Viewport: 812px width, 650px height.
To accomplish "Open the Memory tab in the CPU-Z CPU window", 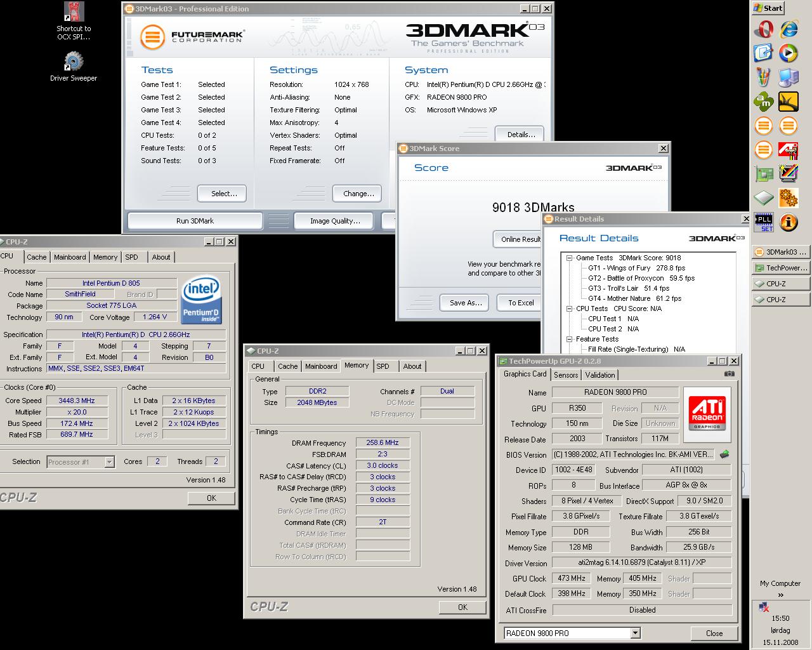I will [105, 257].
